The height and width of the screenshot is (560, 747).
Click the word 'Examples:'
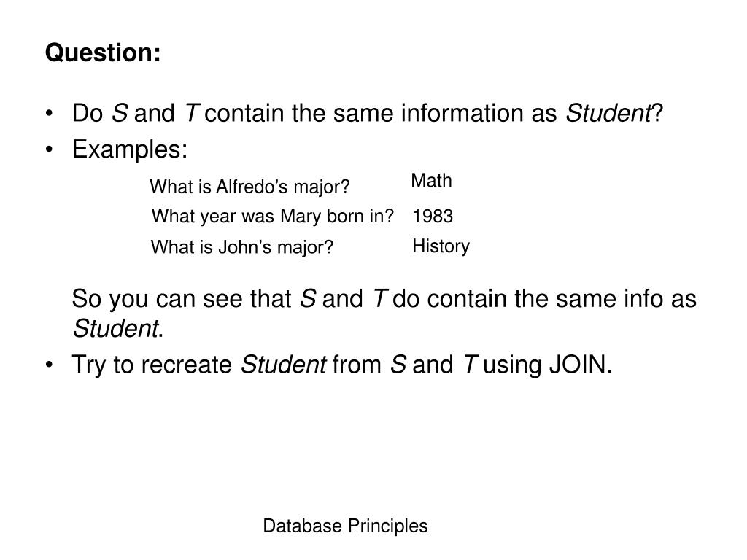pyautogui.click(x=130, y=149)
